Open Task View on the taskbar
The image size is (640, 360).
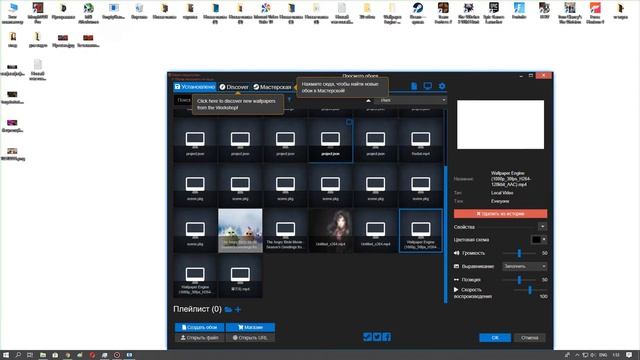point(30,355)
